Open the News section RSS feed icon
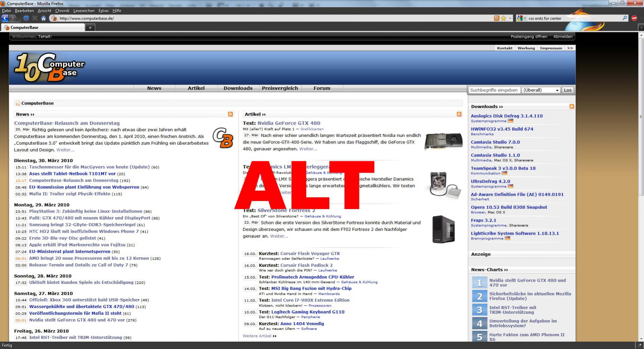This screenshot has width=644, height=349. coord(230,114)
